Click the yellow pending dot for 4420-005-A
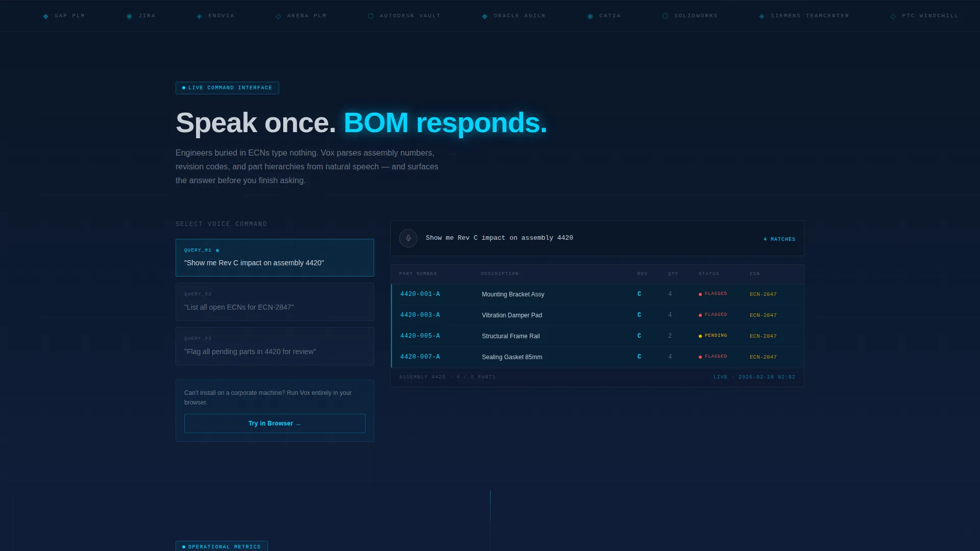 pos(700,336)
